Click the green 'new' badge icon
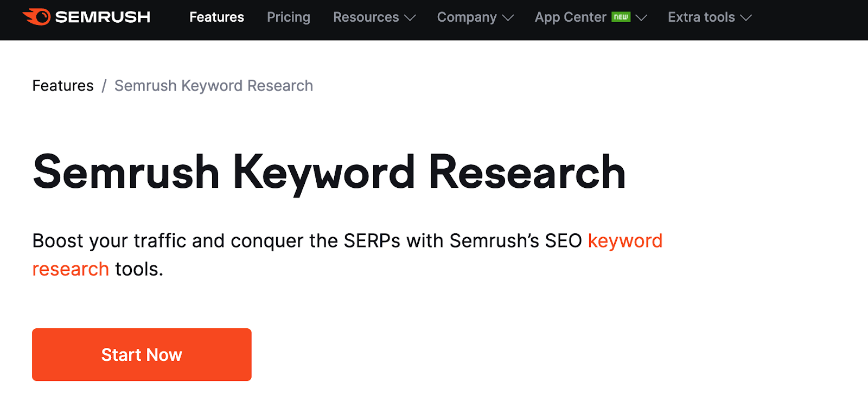This screenshot has width=868, height=407. click(x=621, y=17)
